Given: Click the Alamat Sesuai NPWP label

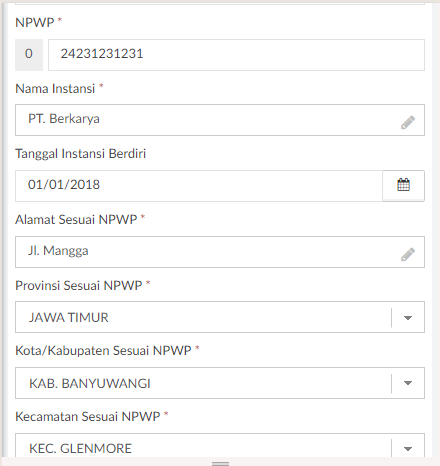Looking at the screenshot, I should pyautogui.click(x=76, y=219).
